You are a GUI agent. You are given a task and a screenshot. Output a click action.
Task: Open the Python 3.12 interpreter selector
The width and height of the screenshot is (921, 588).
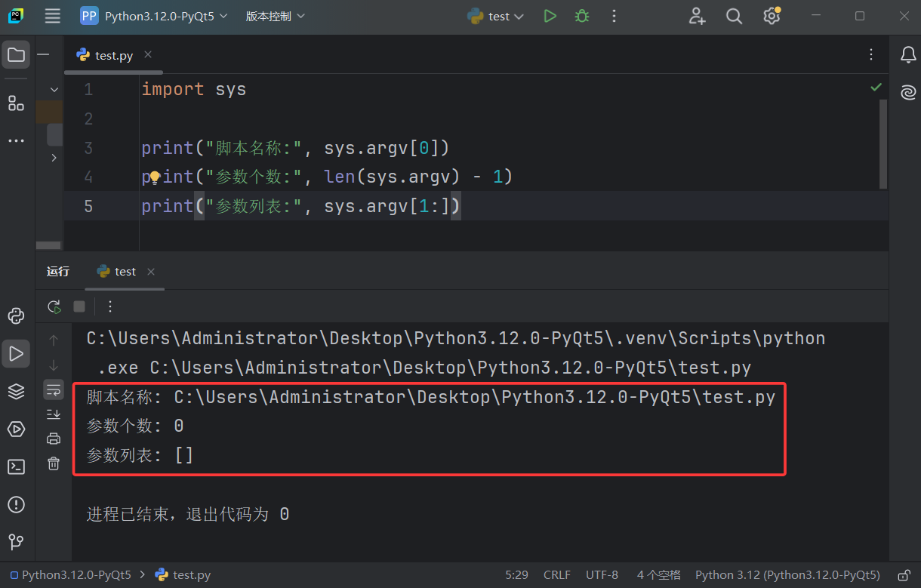coord(787,575)
